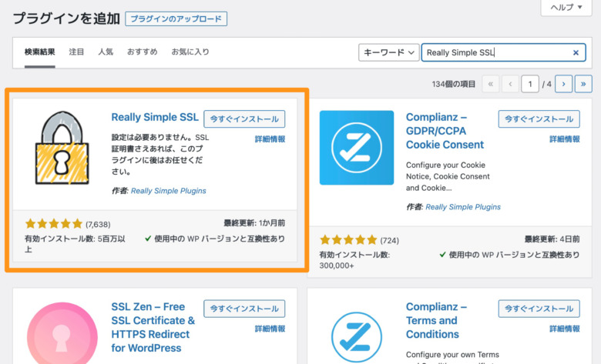Viewport: 601px width, 364px height.
Task: Open 詳細情報 for Complianz GDPR/CCPA
Action: coord(565,139)
